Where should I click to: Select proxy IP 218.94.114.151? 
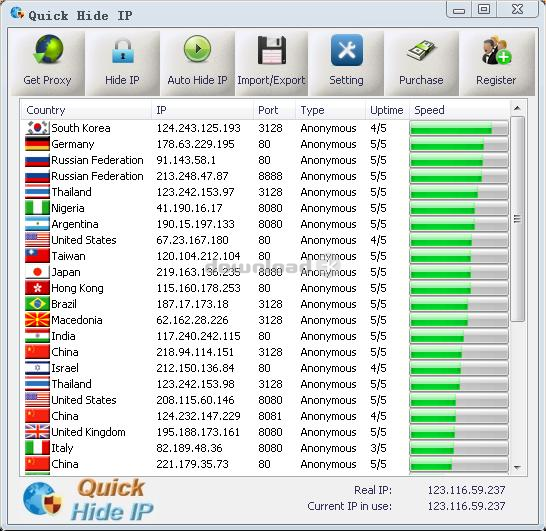tap(195, 352)
